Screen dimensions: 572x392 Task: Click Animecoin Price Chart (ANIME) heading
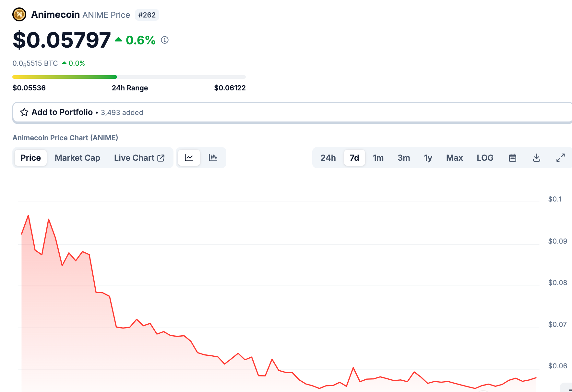[x=65, y=138]
